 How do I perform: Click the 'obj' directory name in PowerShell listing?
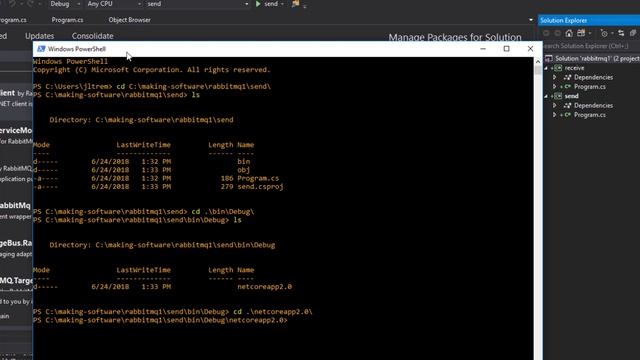pos(244,170)
